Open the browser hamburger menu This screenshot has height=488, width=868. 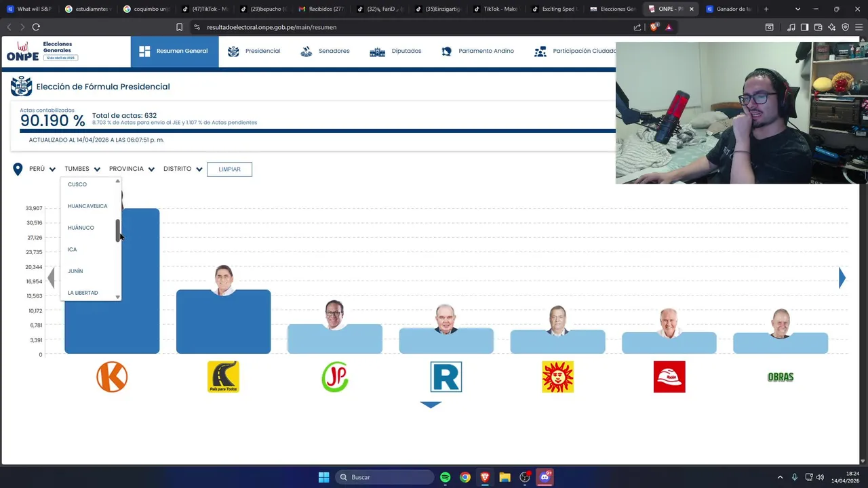pos(859,27)
